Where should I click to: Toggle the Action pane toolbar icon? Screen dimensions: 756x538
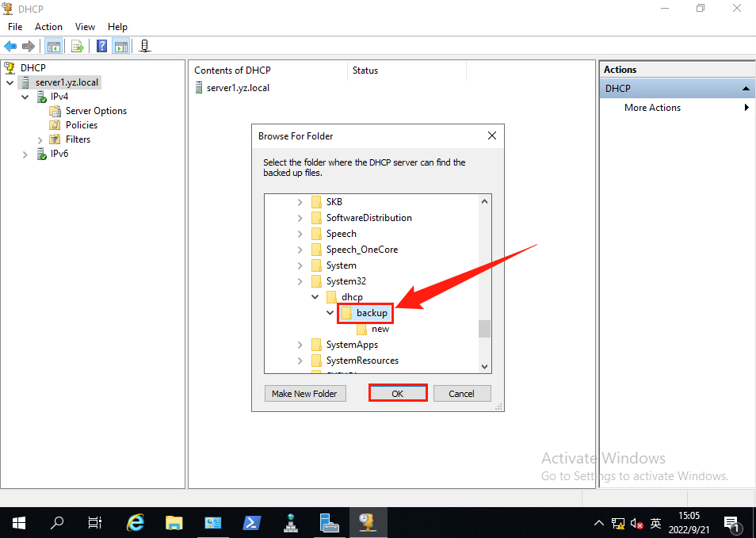(x=121, y=46)
